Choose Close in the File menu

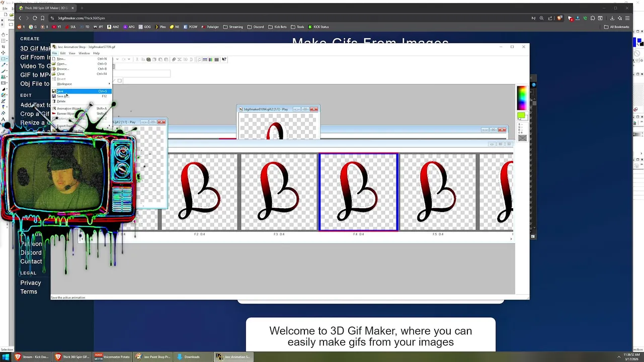pos(83,74)
